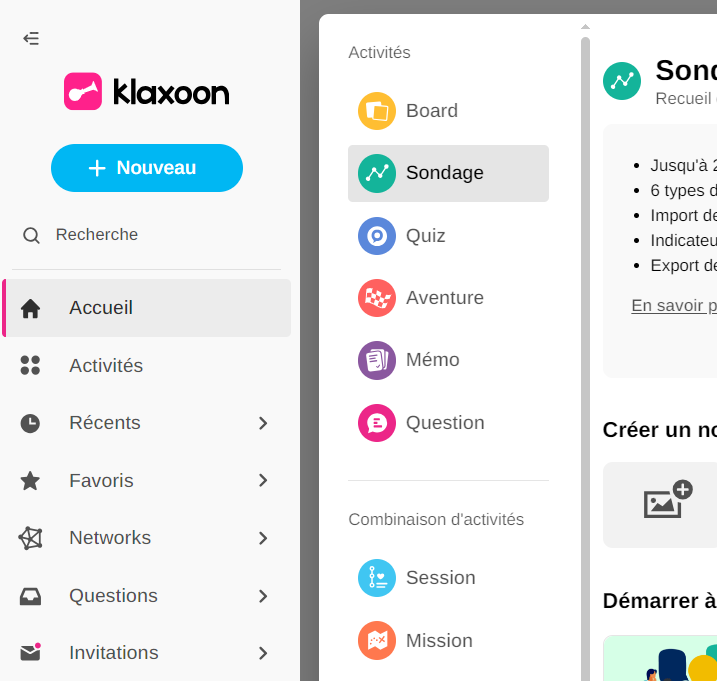Open Activités in the sidebar

click(106, 366)
